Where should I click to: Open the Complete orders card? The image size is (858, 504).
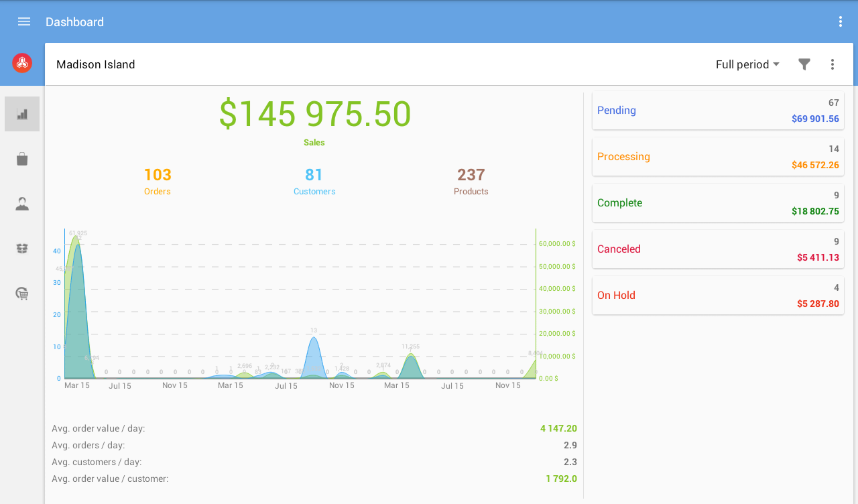pyautogui.click(x=718, y=203)
